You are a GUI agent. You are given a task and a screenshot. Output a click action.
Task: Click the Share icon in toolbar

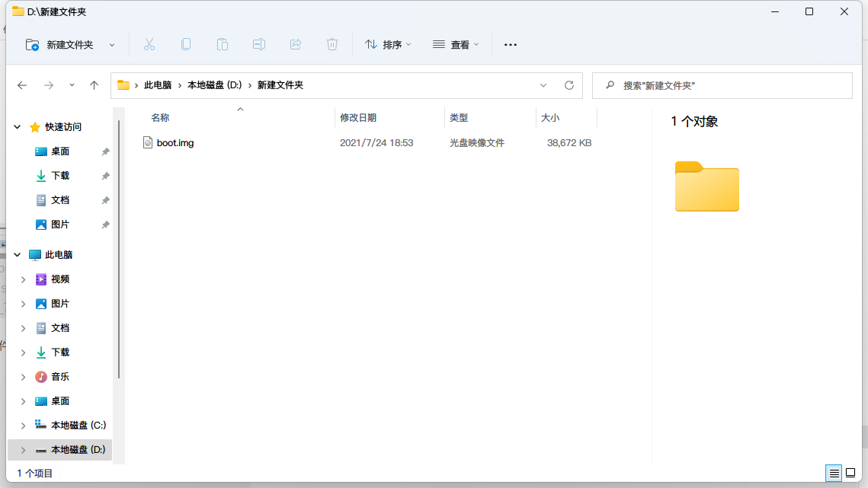click(296, 45)
